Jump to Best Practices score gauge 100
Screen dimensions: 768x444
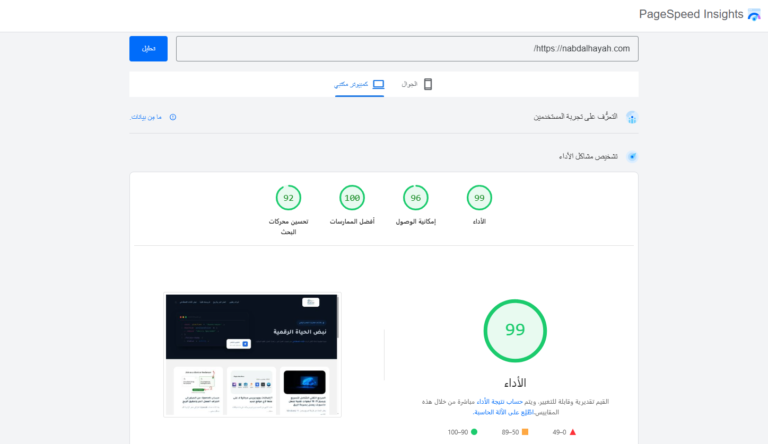[352, 198]
